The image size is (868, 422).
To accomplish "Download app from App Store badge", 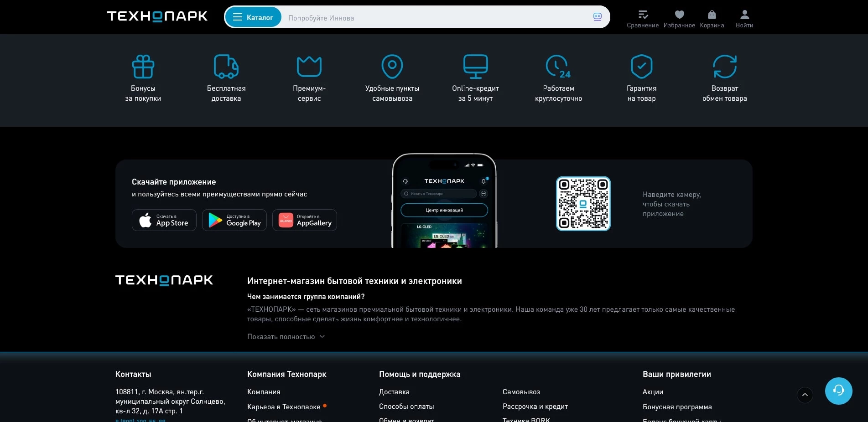I will coord(164,220).
